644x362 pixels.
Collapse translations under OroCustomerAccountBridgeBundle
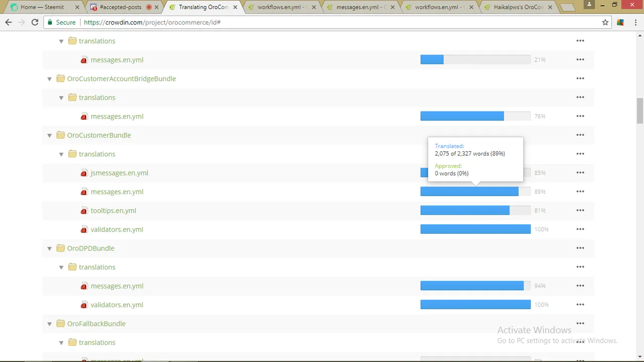[61, 98]
